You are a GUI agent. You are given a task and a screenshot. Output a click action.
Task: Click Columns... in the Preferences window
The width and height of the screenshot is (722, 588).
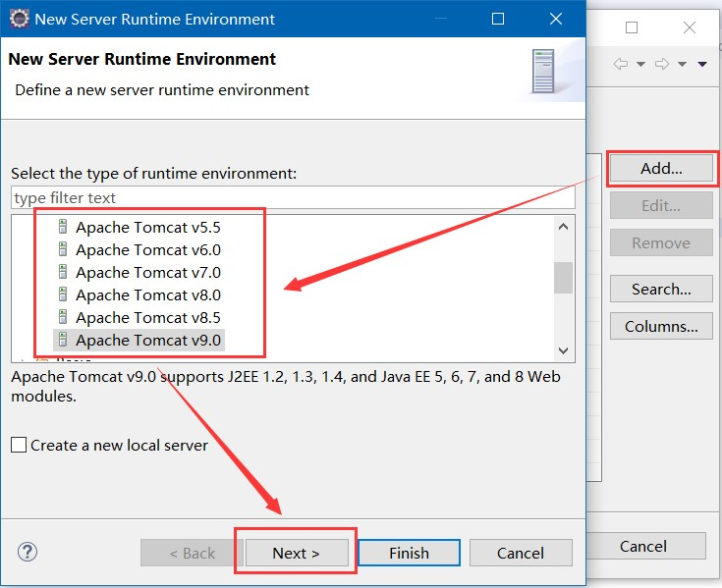click(661, 326)
